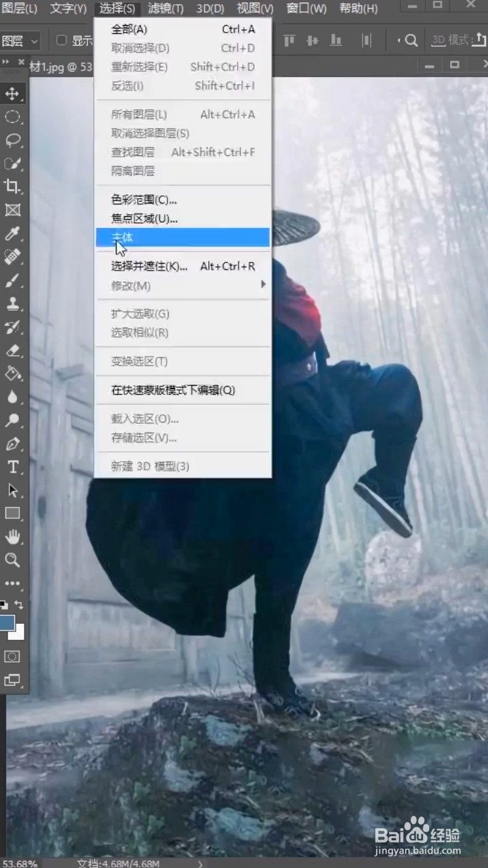Select the Clone Stamp tool
488x868 pixels.
(13, 304)
